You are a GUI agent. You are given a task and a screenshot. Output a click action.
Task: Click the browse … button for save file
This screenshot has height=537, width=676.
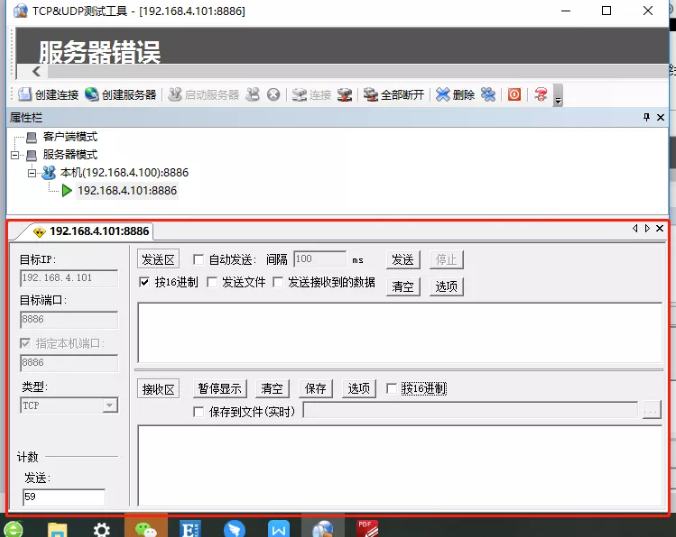[x=651, y=409]
